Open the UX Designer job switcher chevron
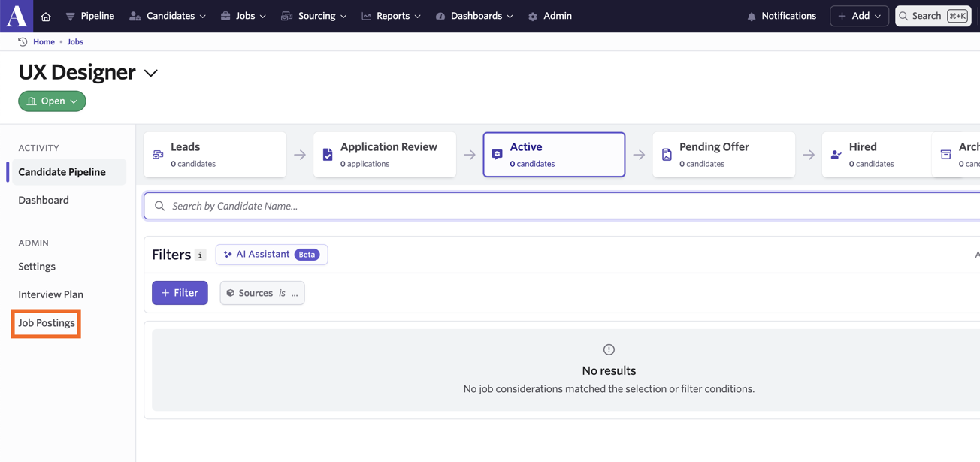 tap(151, 73)
